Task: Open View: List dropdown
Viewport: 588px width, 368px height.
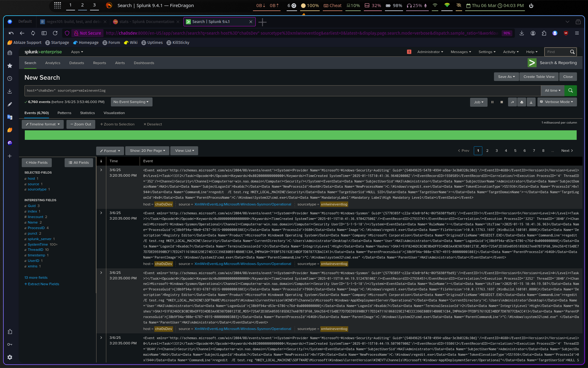Action: pyautogui.click(x=184, y=151)
